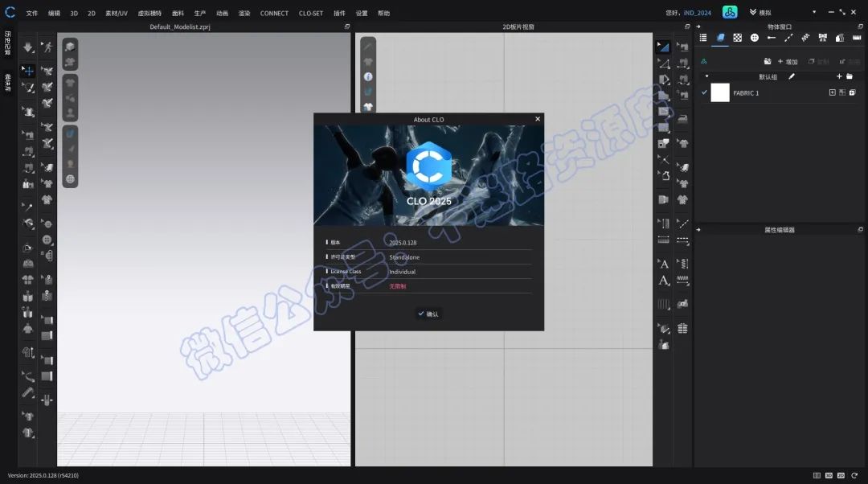Switch to the scene list tab in object browser

point(703,38)
